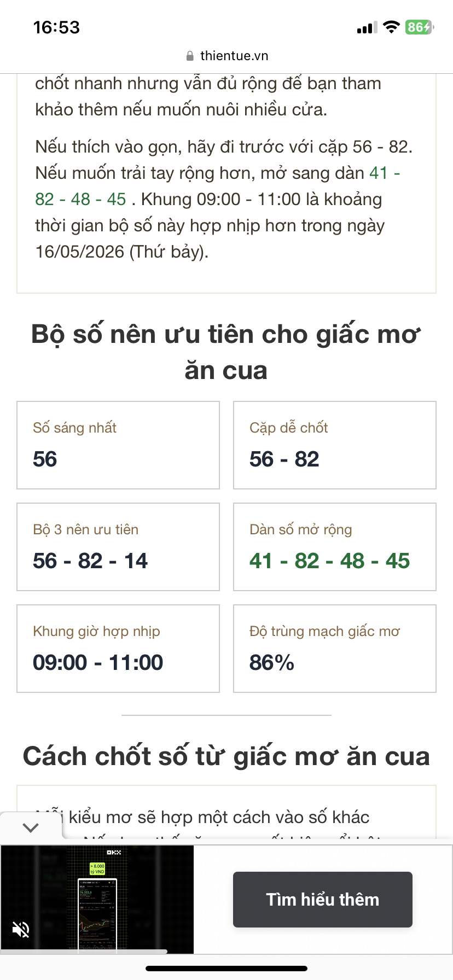
Task: Unmute the video ad speaker icon
Action: [21, 929]
